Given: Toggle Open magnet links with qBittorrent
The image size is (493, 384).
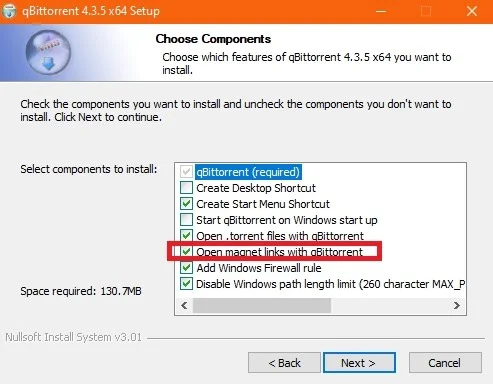Looking at the screenshot, I should pos(186,252).
